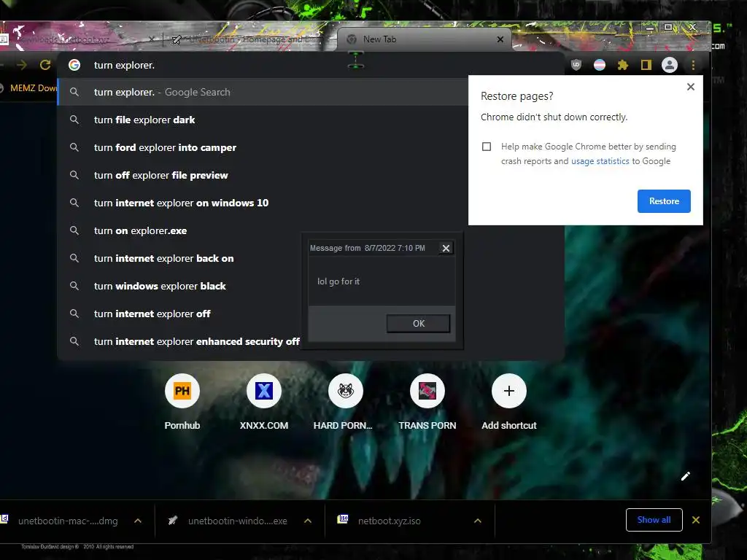
Task: Follow the 'usage statistics' link
Action: (600, 161)
